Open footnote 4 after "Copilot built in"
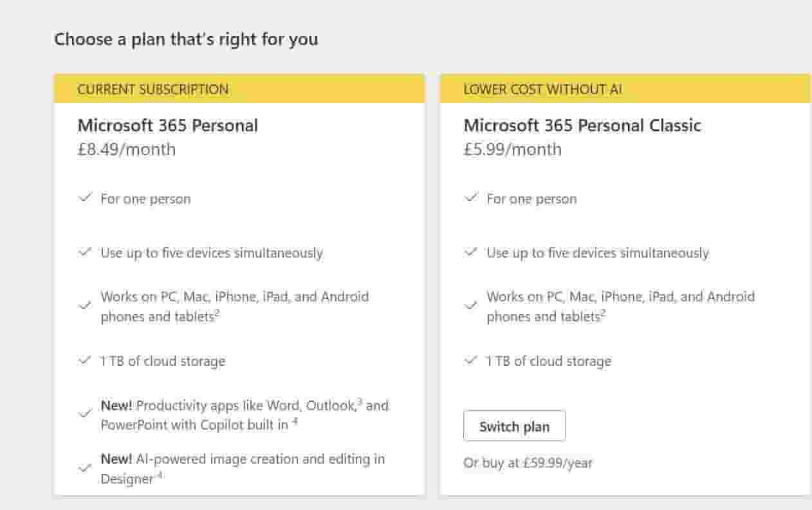 294,422
